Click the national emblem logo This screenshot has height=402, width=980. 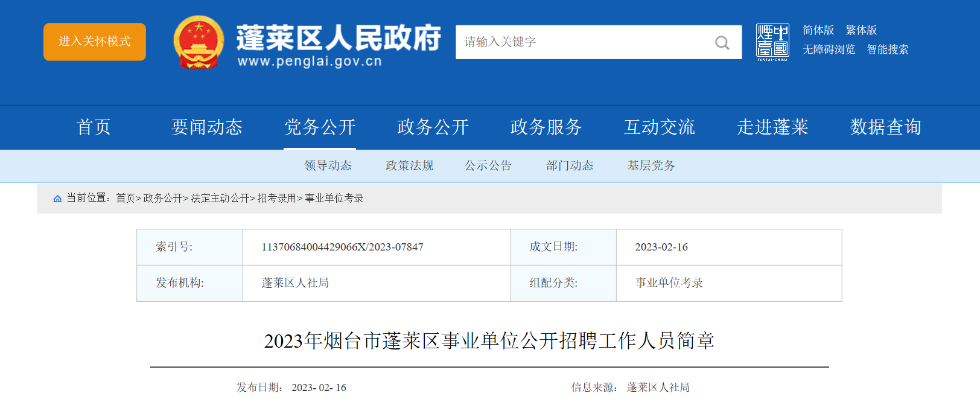click(x=199, y=42)
